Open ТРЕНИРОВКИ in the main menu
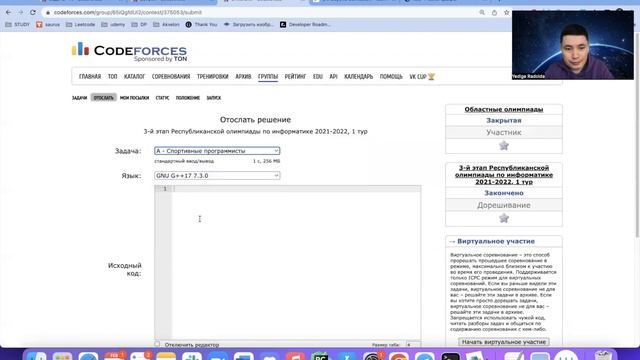The height and width of the screenshot is (360, 640). 213,77
